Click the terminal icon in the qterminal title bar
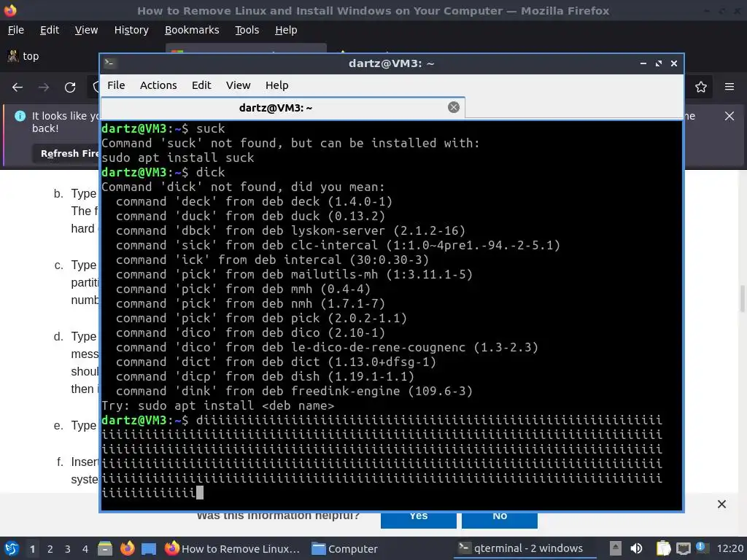747x560 pixels. tap(109, 63)
